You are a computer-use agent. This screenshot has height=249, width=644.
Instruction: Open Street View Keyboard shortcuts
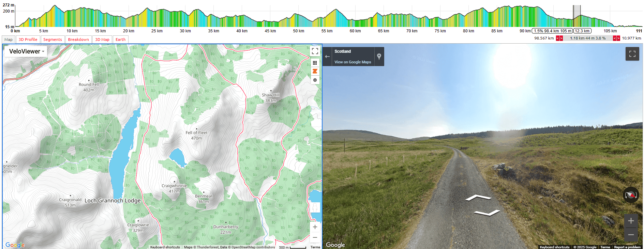[x=555, y=247]
